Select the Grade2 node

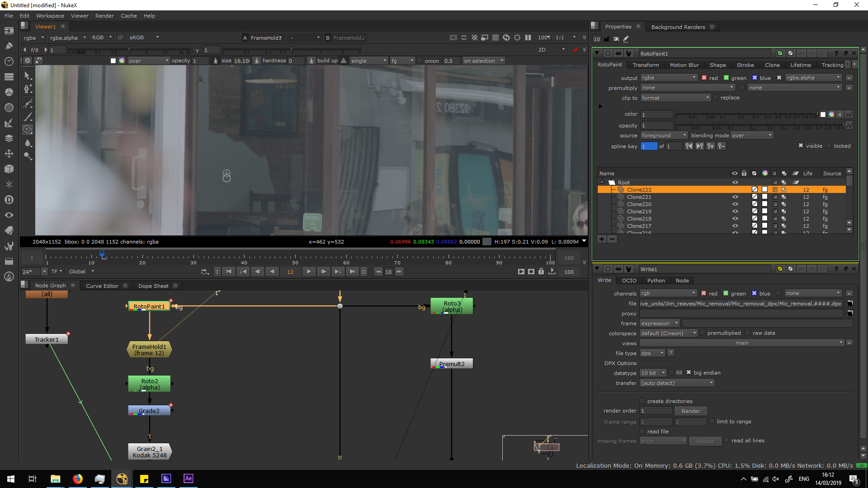[149, 411]
